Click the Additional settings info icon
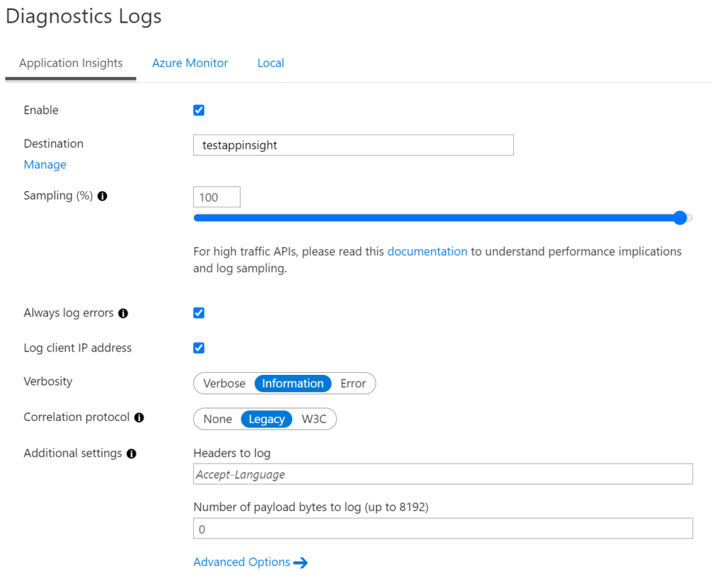The image size is (725, 588). click(x=132, y=453)
